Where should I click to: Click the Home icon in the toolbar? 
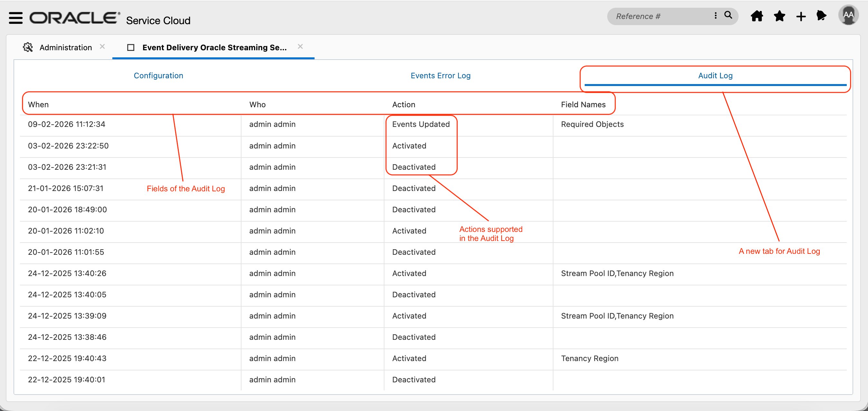(x=757, y=16)
